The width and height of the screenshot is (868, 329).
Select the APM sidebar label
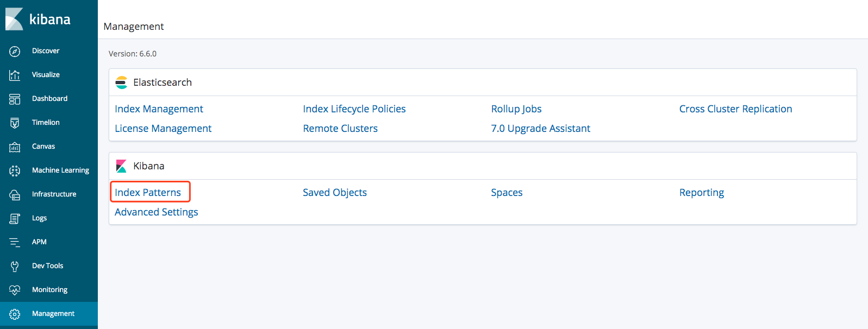39,242
